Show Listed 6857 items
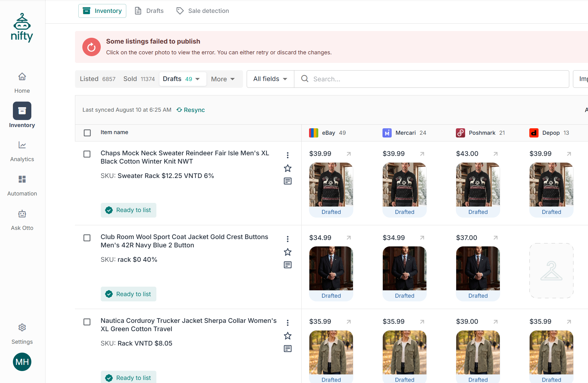This screenshot has width=588, height=383. pos(98,79)
